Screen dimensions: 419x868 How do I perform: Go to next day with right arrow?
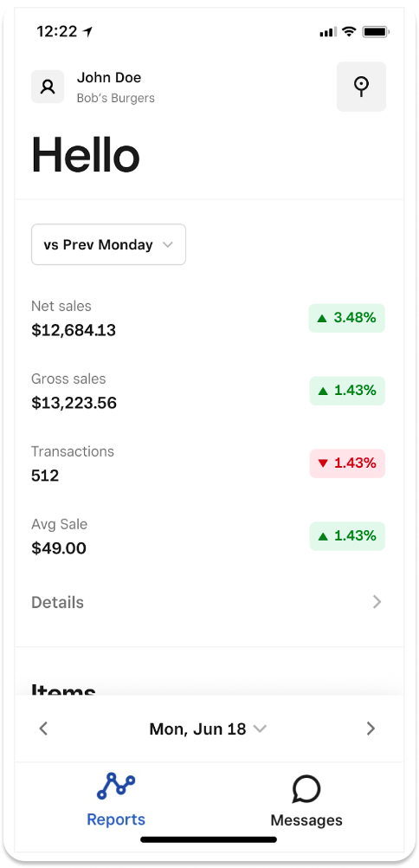click(371, 729)
